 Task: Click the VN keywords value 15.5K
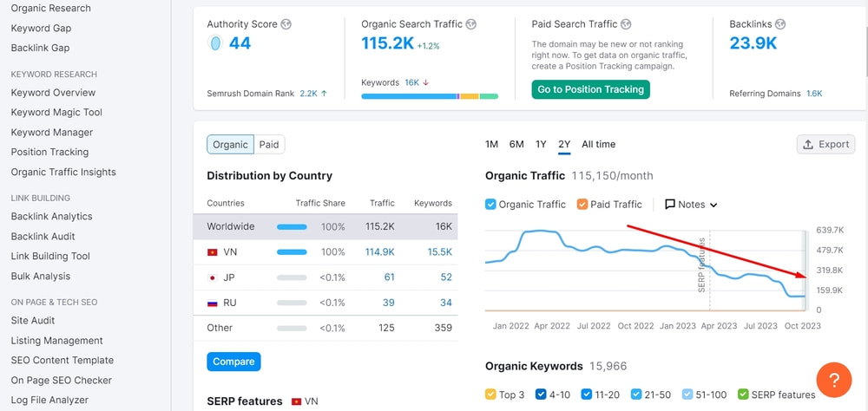pyautogui.click(x=439, y=252)
